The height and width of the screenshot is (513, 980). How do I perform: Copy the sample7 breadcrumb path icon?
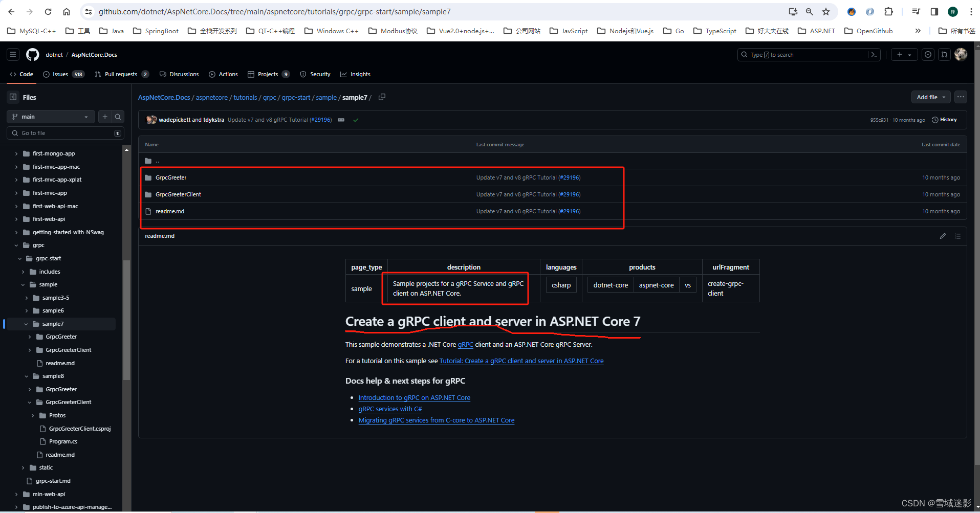(x=382, y=97)
